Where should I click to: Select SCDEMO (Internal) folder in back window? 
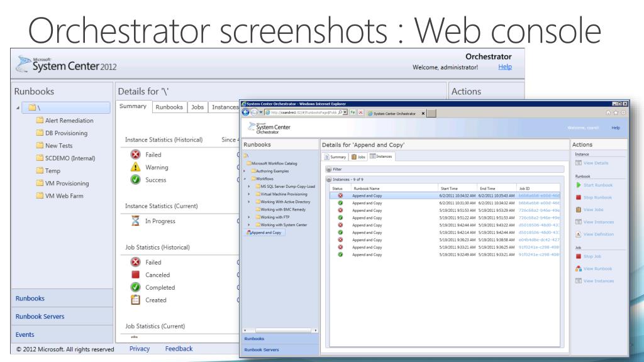pos(65,158)
